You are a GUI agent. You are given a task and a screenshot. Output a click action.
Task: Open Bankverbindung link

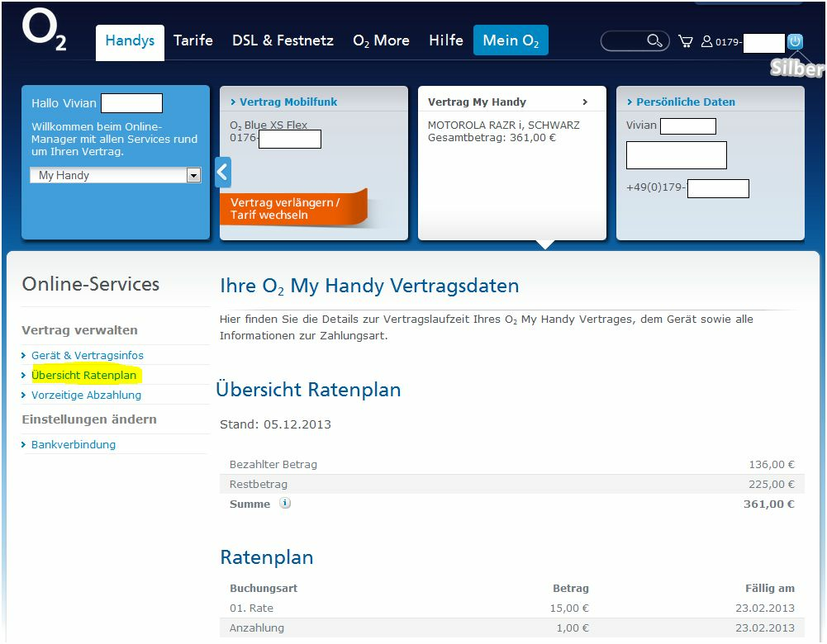point(74,444)
